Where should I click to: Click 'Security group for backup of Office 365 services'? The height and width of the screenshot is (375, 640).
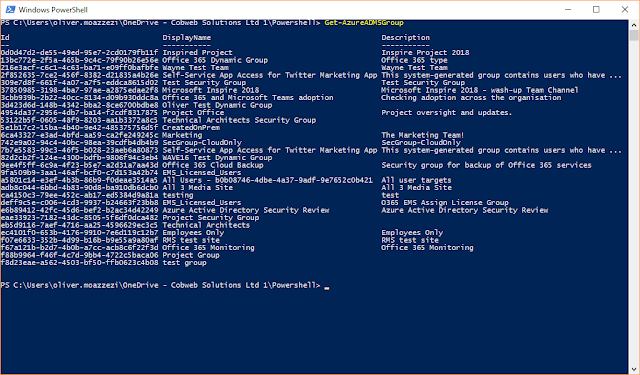(486, 165)
